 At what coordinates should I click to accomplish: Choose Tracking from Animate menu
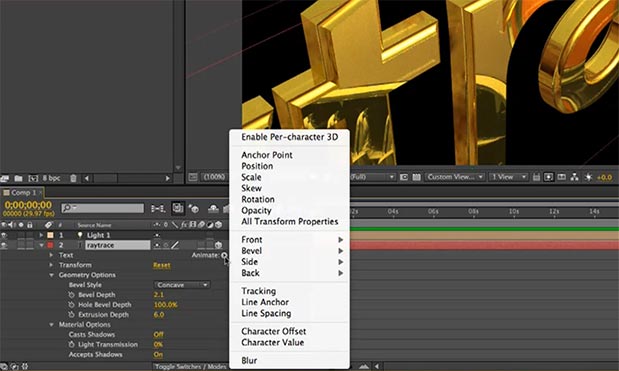289,291
